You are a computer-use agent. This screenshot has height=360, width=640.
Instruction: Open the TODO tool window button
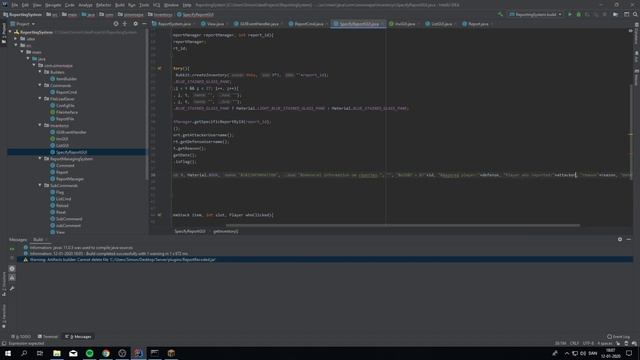coord(21,337)
